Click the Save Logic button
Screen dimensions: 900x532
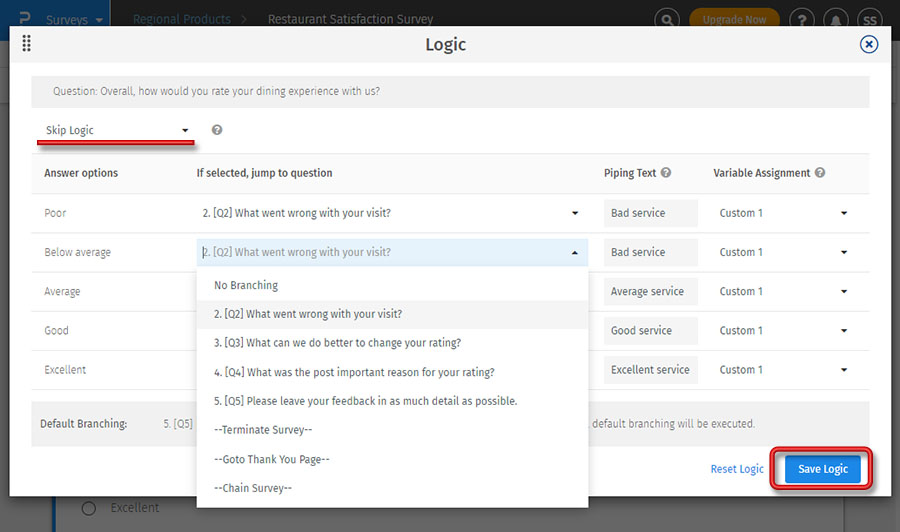click(x=822, y=469)
